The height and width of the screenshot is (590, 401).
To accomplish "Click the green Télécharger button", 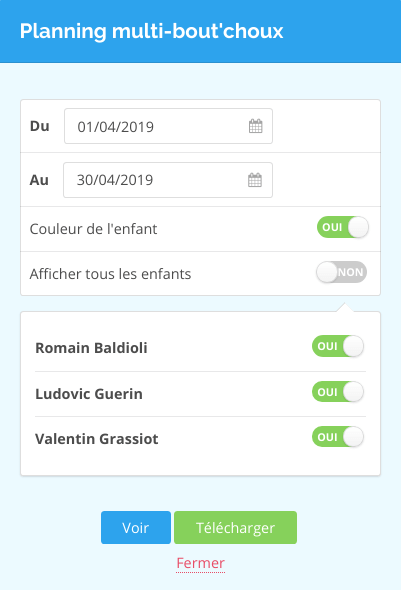I will (235, 528).
